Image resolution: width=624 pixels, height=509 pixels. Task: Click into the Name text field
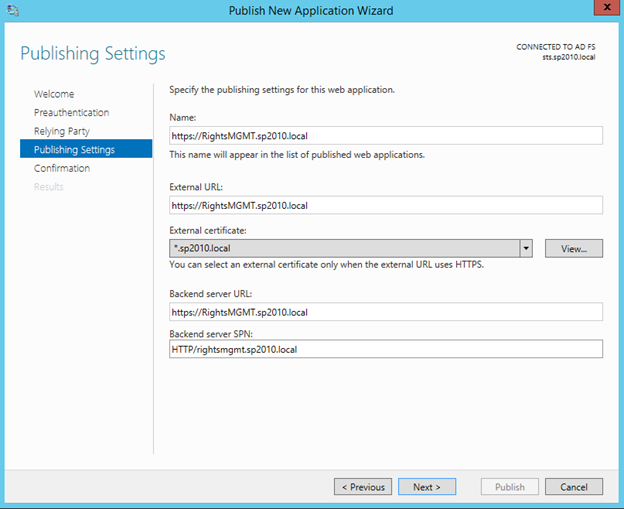click(386, 135)
